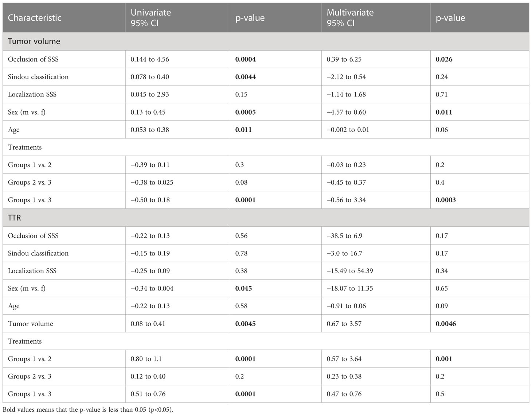Click the 'Characteristic' column header

tap(35, 18)
